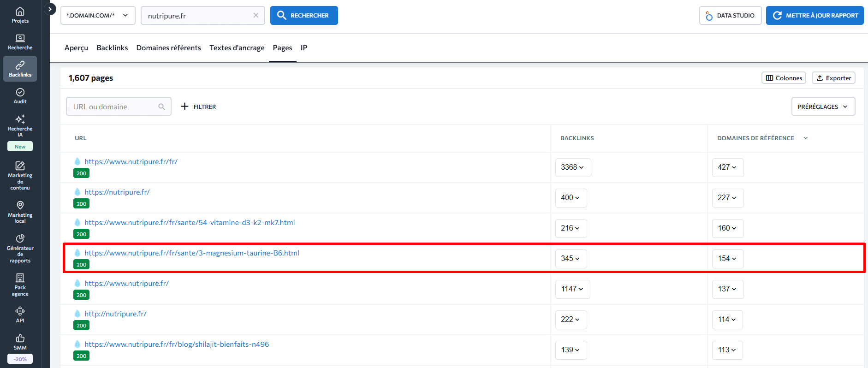Image resolution: width=868 pixels, height=368 pixels.
Task: Focus the nutripure.fr domain search field
Action: pyautogui.click(x=202, y=15)
